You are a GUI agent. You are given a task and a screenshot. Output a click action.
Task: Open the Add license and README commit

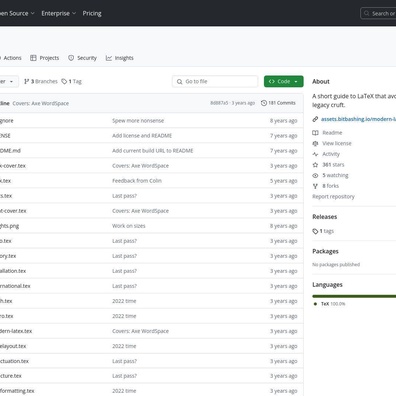pos(142,136)
